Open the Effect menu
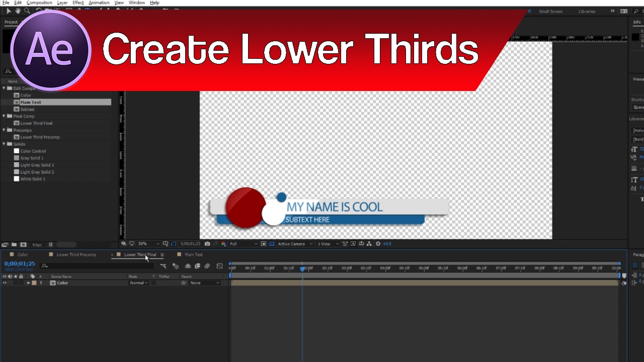 click(78, 3)
